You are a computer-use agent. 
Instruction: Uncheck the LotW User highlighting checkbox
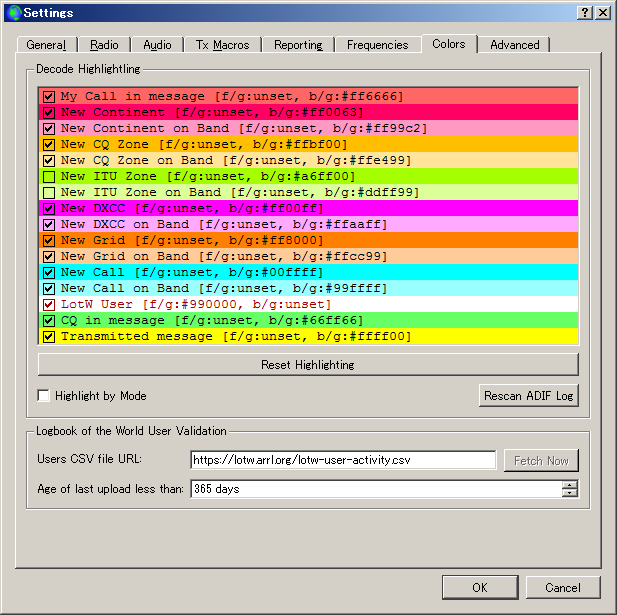tap(48, 304)
